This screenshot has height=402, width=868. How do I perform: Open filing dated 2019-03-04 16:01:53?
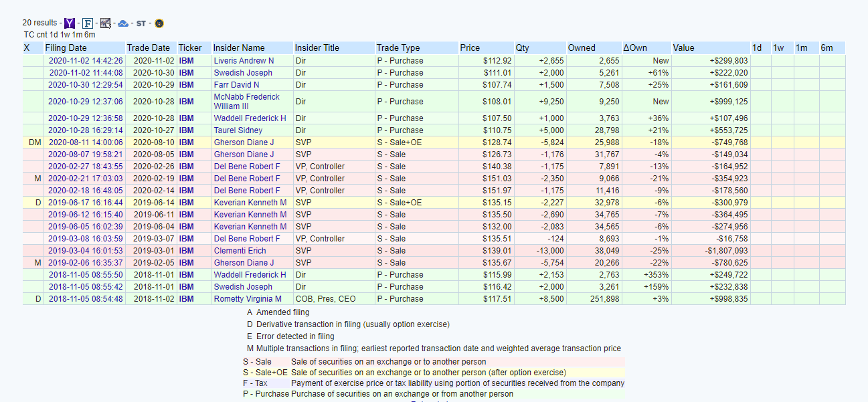86,251
